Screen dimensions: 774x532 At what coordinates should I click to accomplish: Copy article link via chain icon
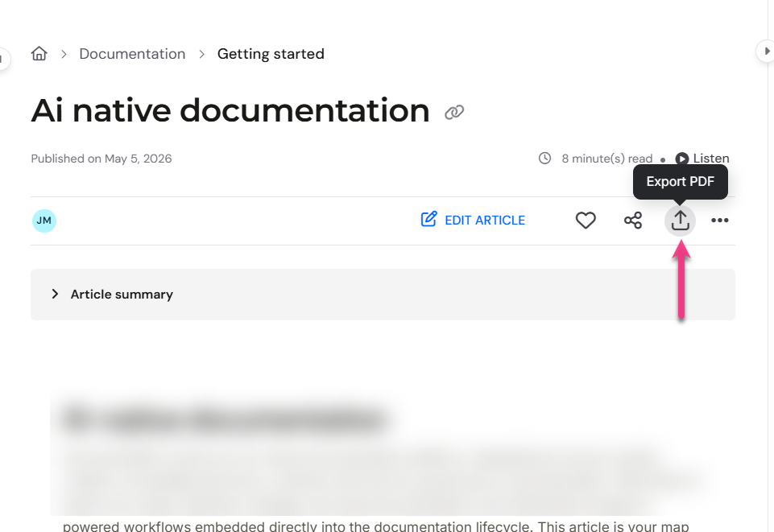[454, 113]
